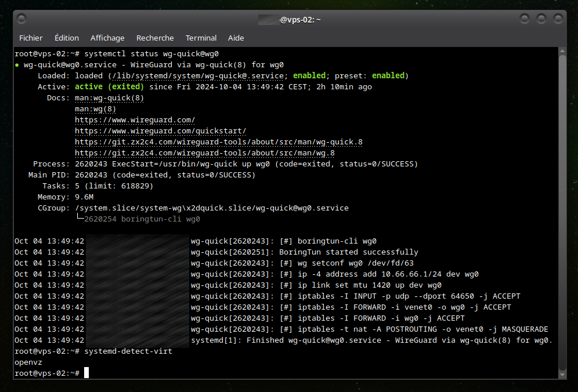
Task: Click the rightmost of three title-bar buttons
Action: click(x=558, y=19)
